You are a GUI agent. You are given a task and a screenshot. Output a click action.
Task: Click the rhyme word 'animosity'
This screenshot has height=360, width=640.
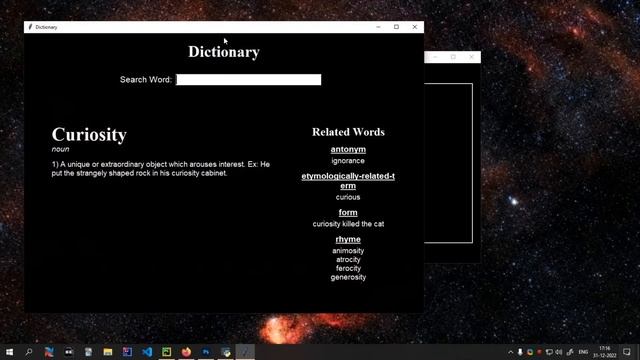point(348,251)
